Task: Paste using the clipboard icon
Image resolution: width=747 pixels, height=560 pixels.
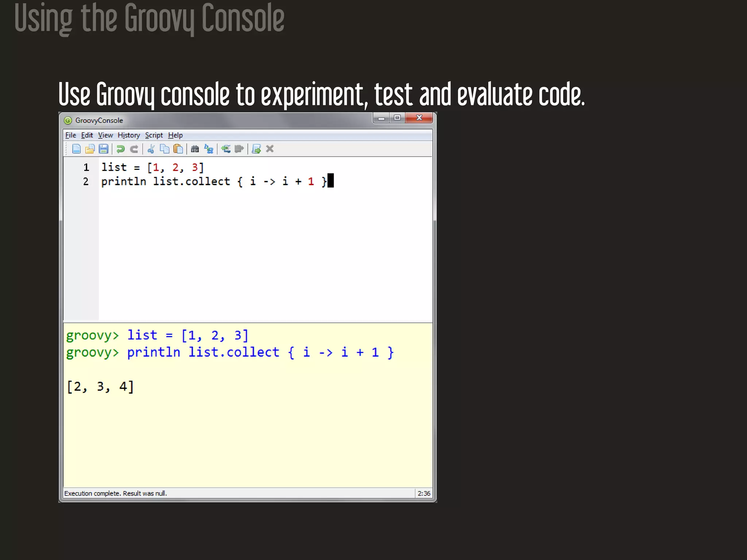Action: (178, 149)
